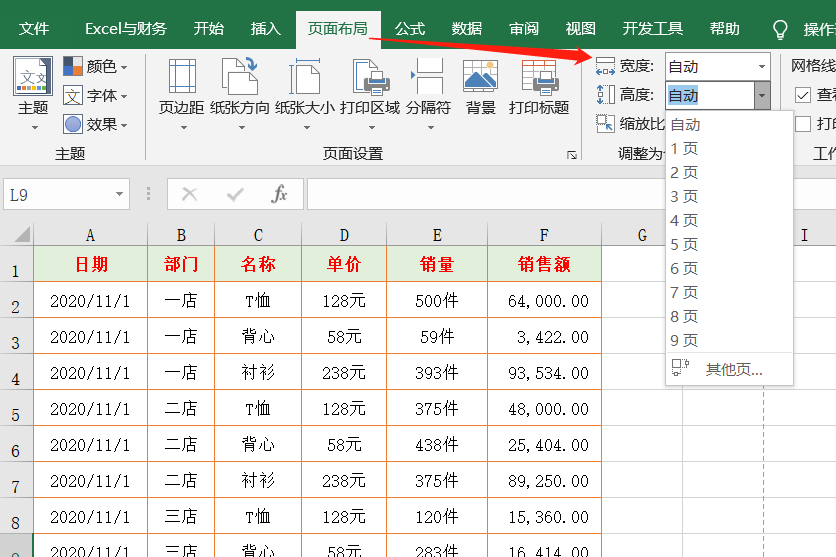Click the 日期 header cell

91,264
